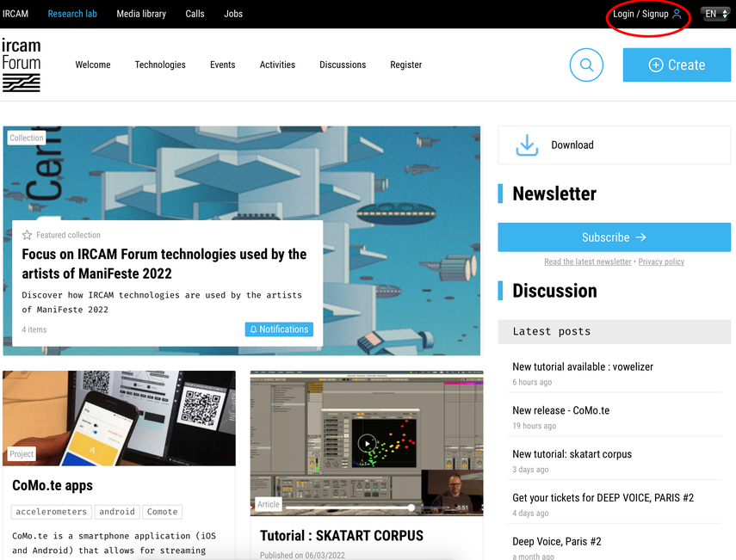The width and height of the screenshot is (736, 560).
Task: Open Tutorial : SKATART CORPUS article title
Action: click(342, 536)
